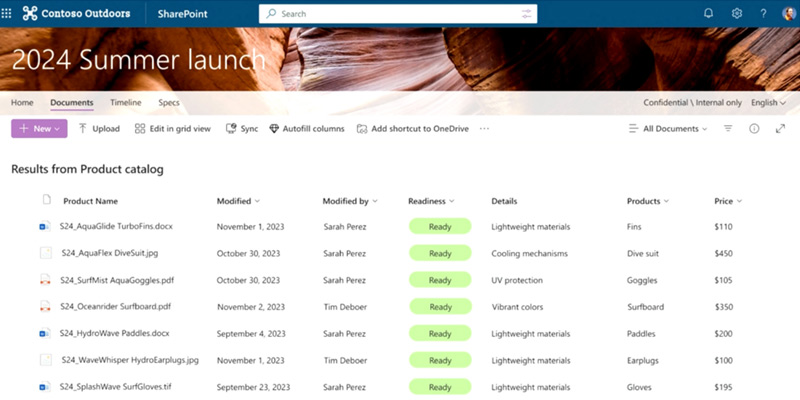Open the user profile avatar
The width and height of the screenshot is (800, 400).
click(x=789, y=14)
